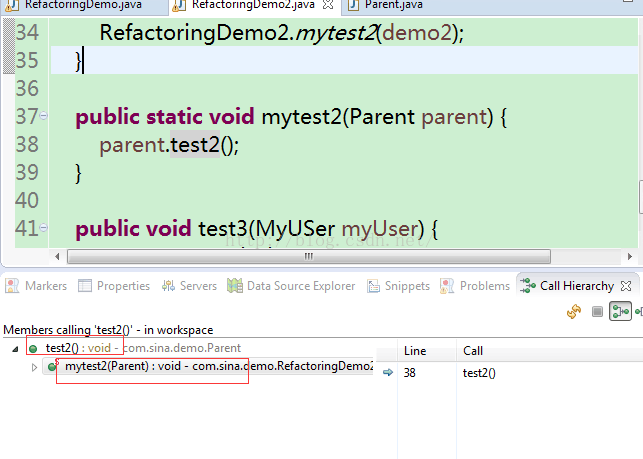
Task: Open the Servers view tab
Action: point(189,286)
